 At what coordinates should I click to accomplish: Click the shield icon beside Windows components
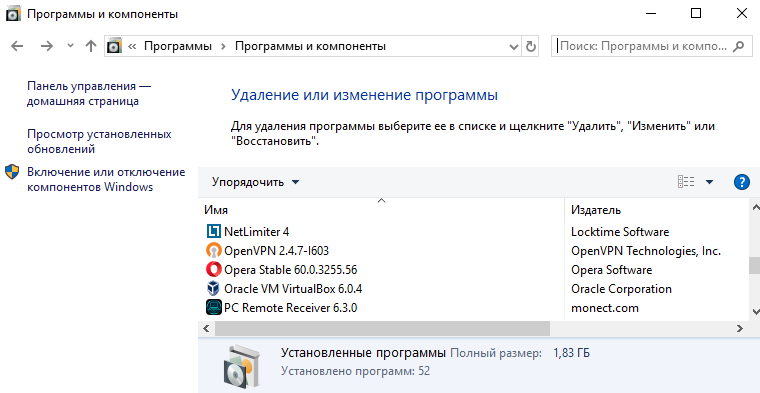click(x=12, y=172)
